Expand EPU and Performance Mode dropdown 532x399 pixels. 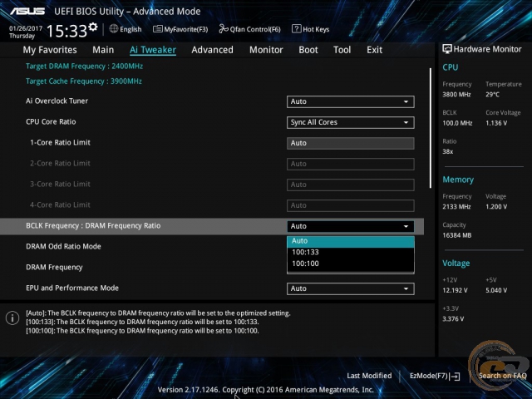point(351,288)
